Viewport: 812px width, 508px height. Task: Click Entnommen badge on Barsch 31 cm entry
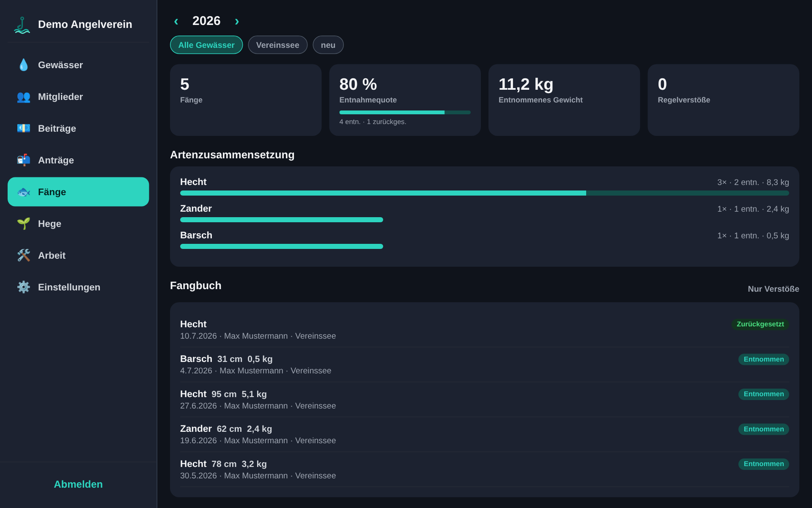pos(763,359)
